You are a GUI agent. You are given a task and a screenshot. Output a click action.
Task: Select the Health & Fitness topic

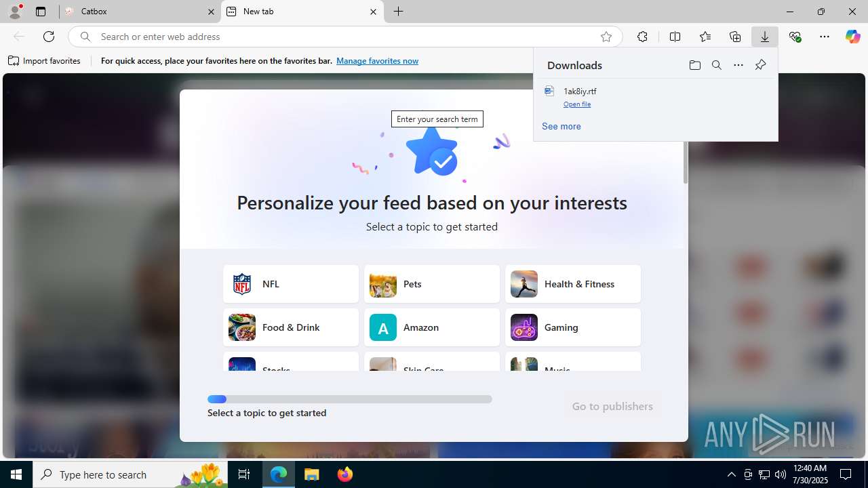point(573,284)
